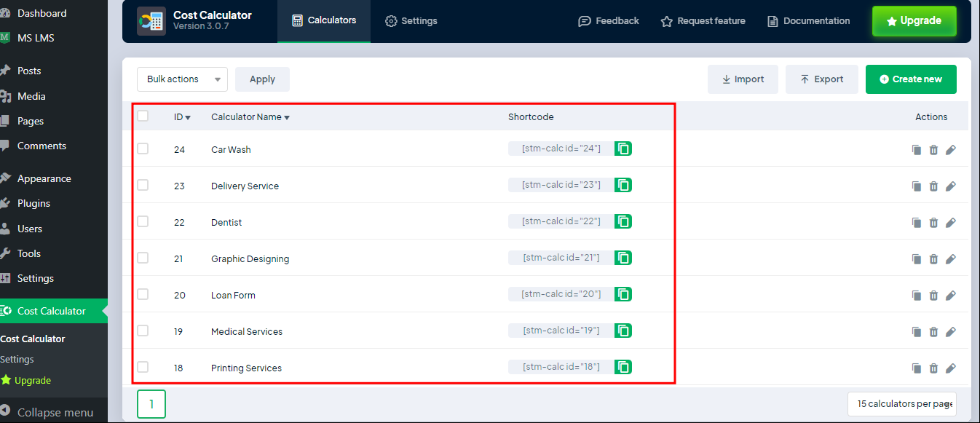Edit the Printing Services calculator
This screenshot has height=423, width=980.
(x=950, y=368)
